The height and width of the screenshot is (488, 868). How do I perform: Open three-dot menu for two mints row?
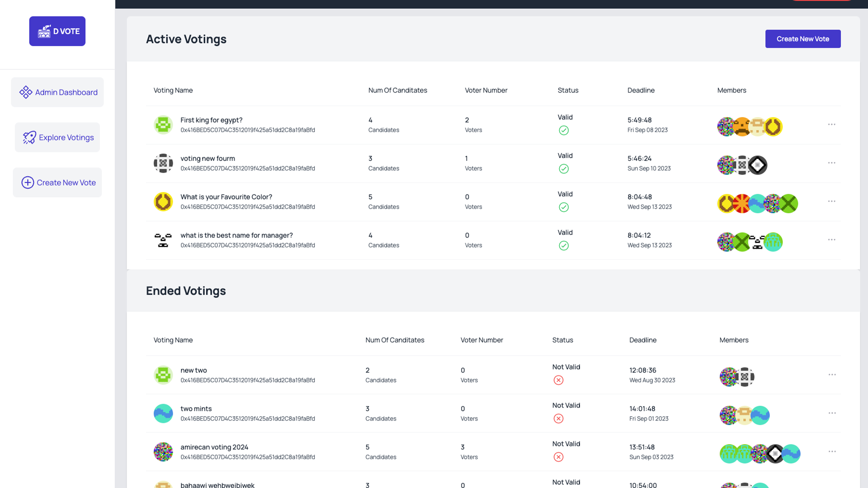click(x=832, y=413)
